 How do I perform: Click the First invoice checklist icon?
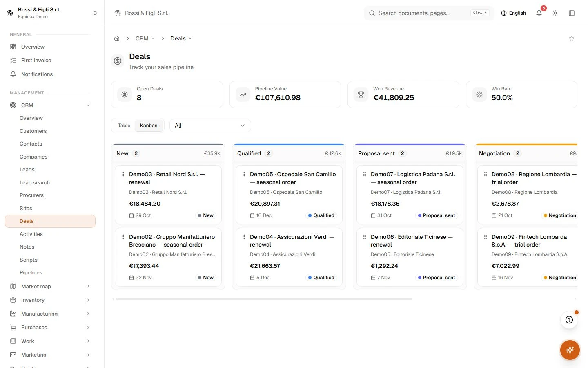13,61
